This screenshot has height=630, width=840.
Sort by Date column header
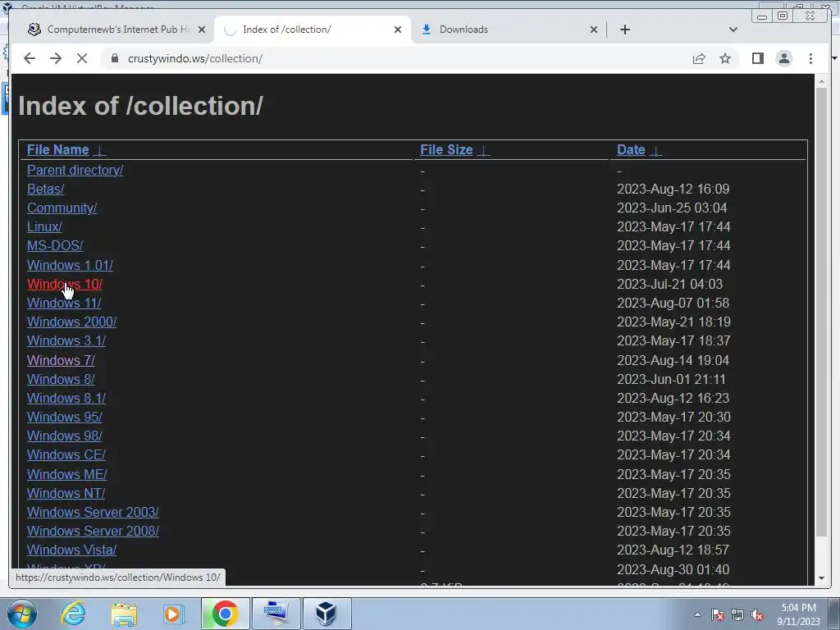click(x=631, y=149)
